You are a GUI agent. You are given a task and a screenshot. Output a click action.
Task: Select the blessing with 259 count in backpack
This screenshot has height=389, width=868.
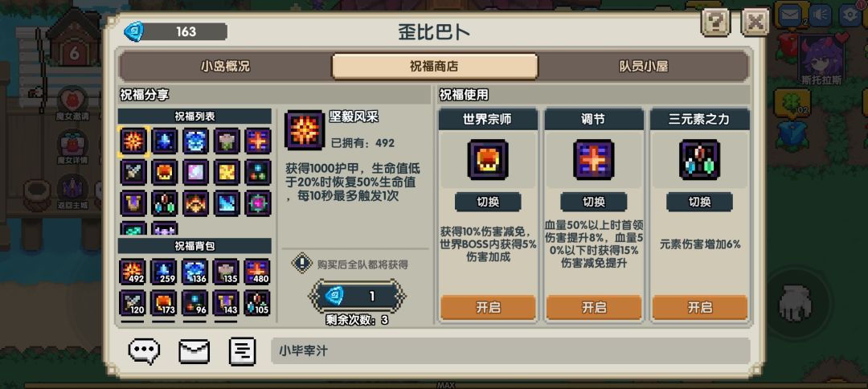165,272
